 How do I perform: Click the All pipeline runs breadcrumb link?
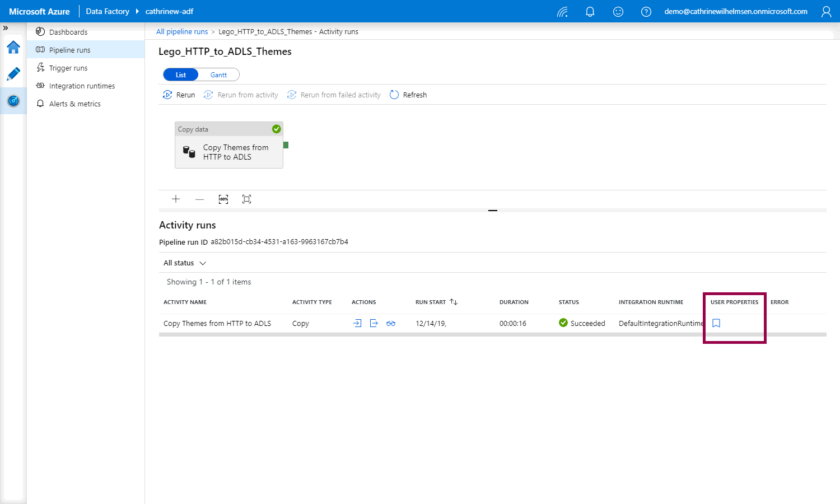point(182,32)
